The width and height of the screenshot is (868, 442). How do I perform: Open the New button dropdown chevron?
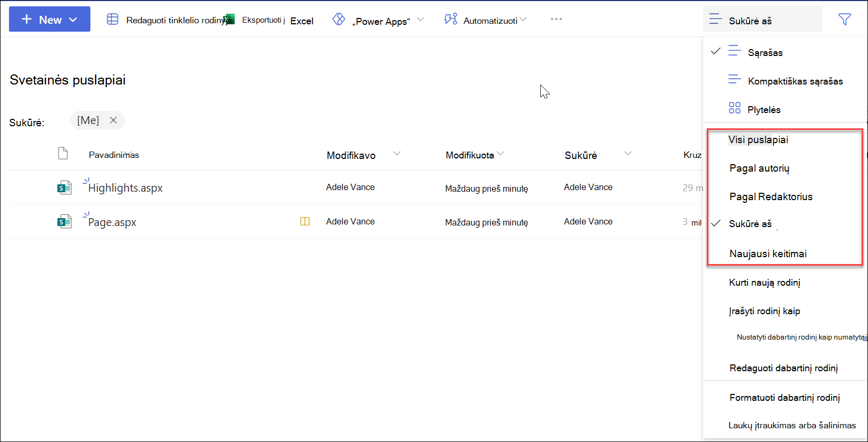coord(73,20)
